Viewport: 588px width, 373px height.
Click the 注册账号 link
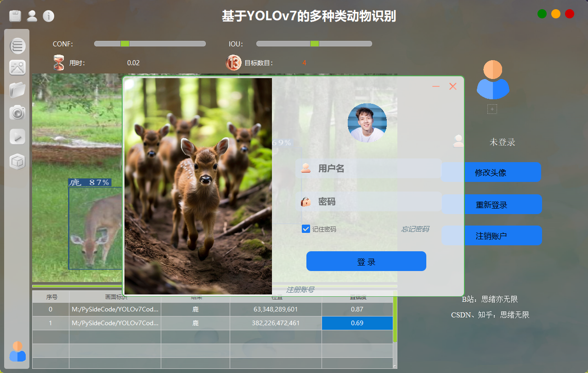pos(300,290)
